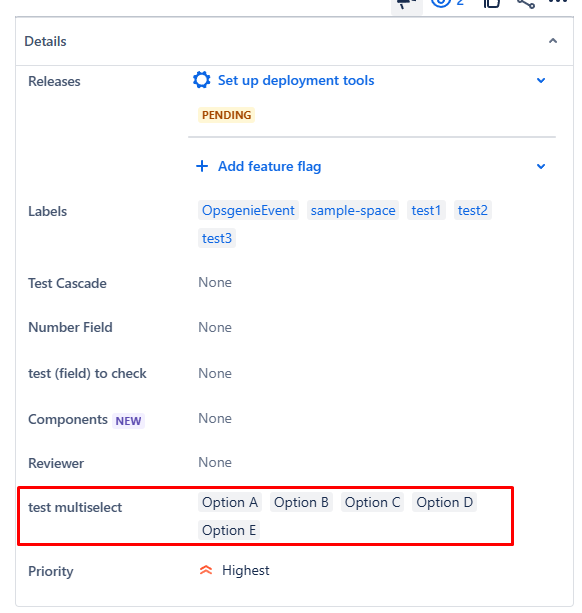
Task: Open the OpsgenieEvent label
Action: click(x=248, y=210)
